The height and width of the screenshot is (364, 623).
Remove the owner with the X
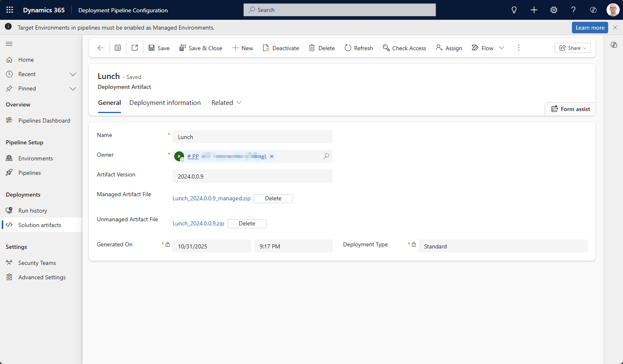click(x=272, y=156)
